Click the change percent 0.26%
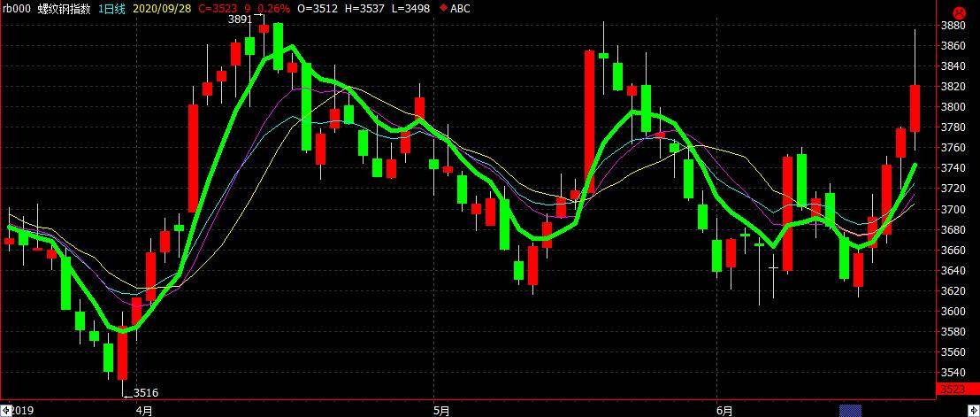Screen dimensions: 980x417 (x=274, y=8)
